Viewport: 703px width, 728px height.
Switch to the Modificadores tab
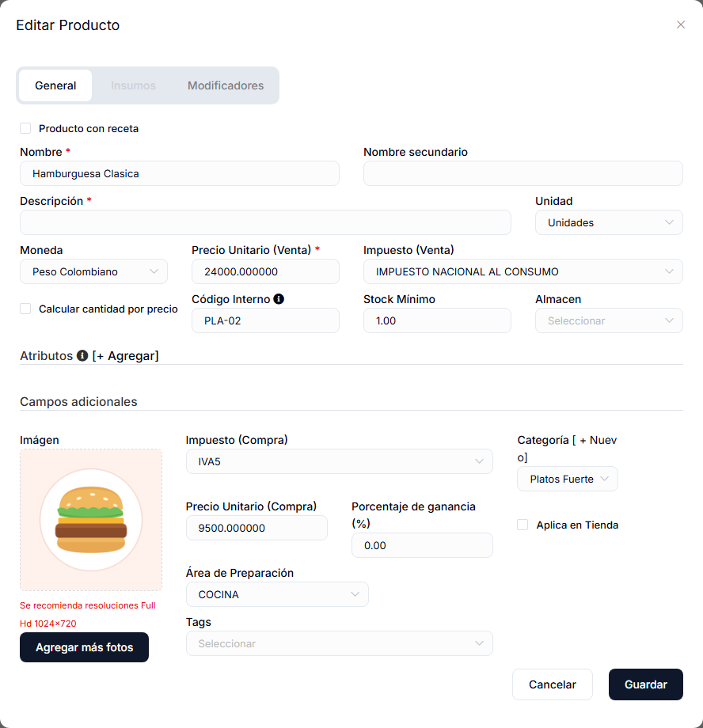[x=226, y=85]
